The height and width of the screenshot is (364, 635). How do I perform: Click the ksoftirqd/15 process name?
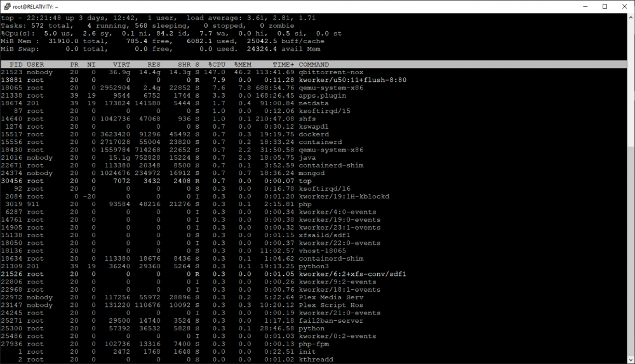coord(324,111)
